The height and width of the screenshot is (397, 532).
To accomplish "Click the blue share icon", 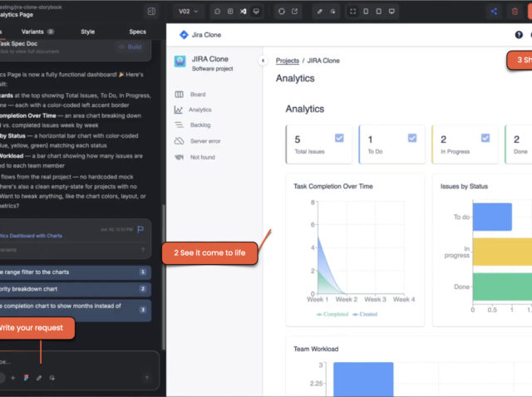I will [494, 12].
